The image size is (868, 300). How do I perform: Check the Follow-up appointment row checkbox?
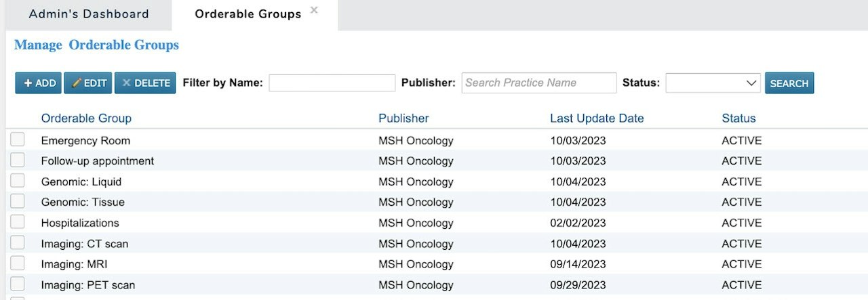click(x=18, y=160)
